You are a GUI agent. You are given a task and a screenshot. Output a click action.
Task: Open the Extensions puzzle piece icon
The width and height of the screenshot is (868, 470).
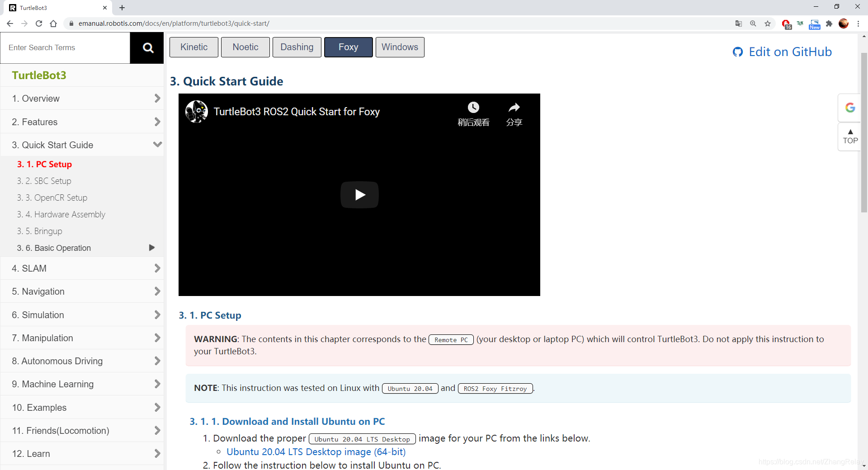pyautogui.click(x=829, y=23)
